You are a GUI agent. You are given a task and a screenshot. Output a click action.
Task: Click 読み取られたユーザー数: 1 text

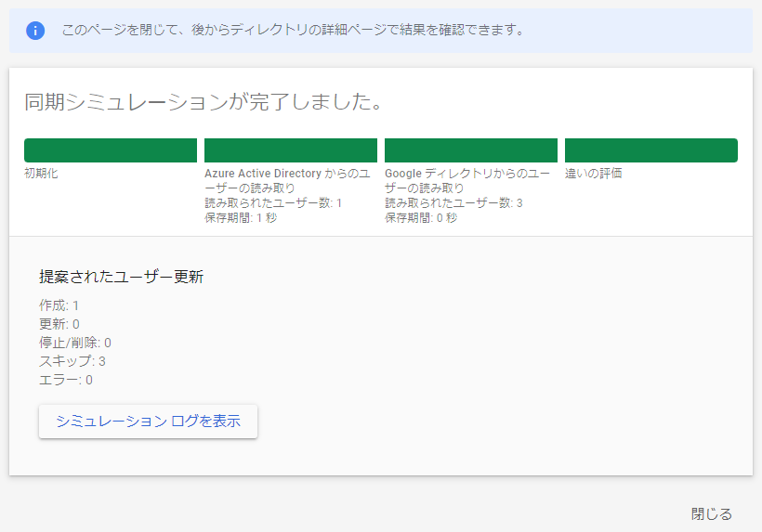(x=273, y=203)
